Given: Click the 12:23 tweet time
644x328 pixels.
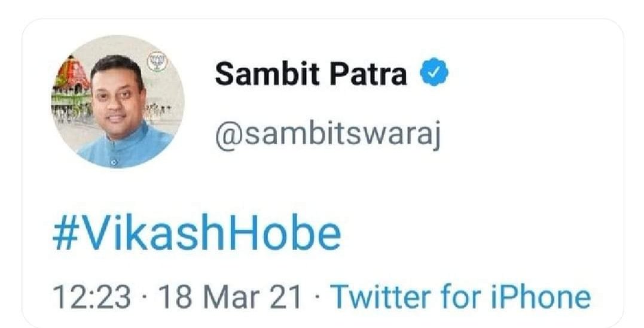Looking at the screenshot, I should [x=91, y=297].
